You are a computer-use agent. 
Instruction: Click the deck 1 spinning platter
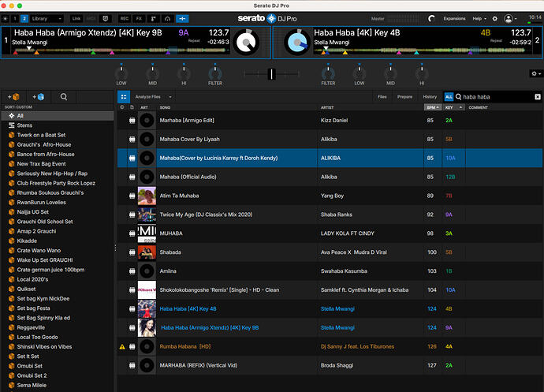[x=246, y=42]
